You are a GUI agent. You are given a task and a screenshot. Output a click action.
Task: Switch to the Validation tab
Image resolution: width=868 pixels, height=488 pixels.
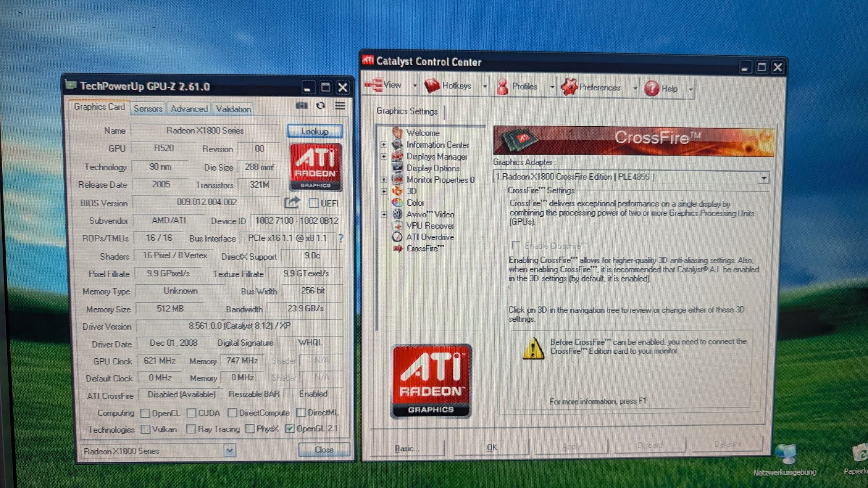click(233, 109)
